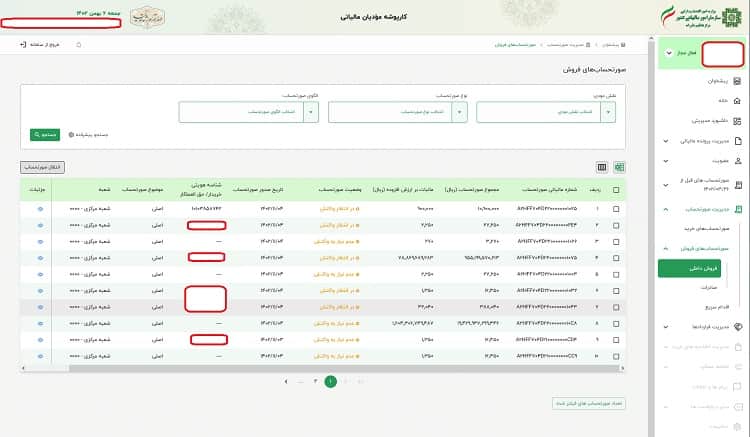Open details eye icon for row 6

40,291
